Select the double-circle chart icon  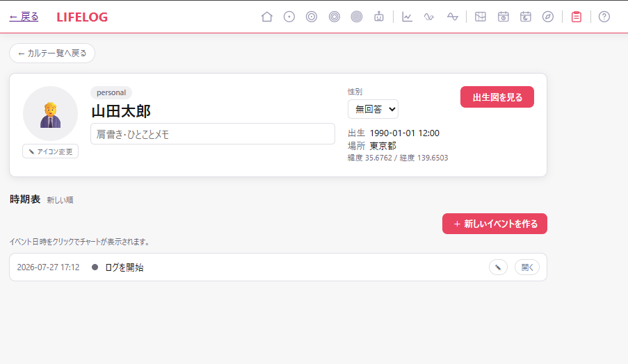312,17
